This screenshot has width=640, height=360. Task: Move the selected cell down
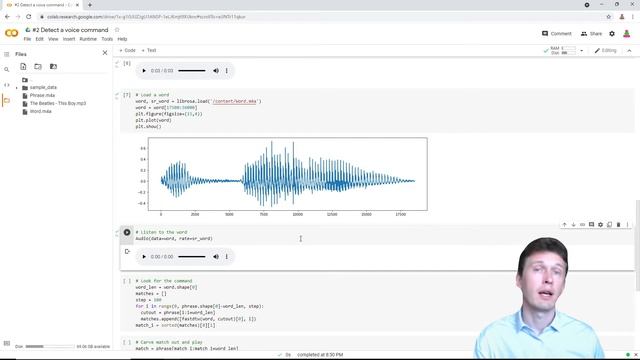click(573, 224)
